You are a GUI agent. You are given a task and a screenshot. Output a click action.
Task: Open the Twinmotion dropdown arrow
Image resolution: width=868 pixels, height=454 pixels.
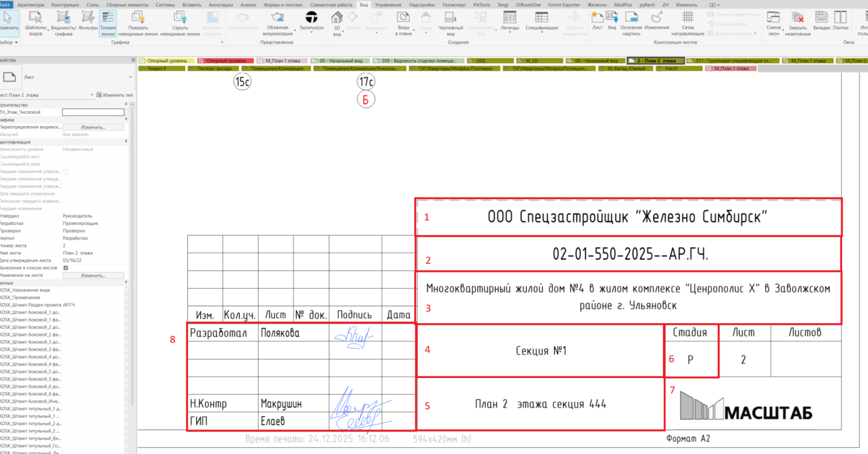(312, 33)
